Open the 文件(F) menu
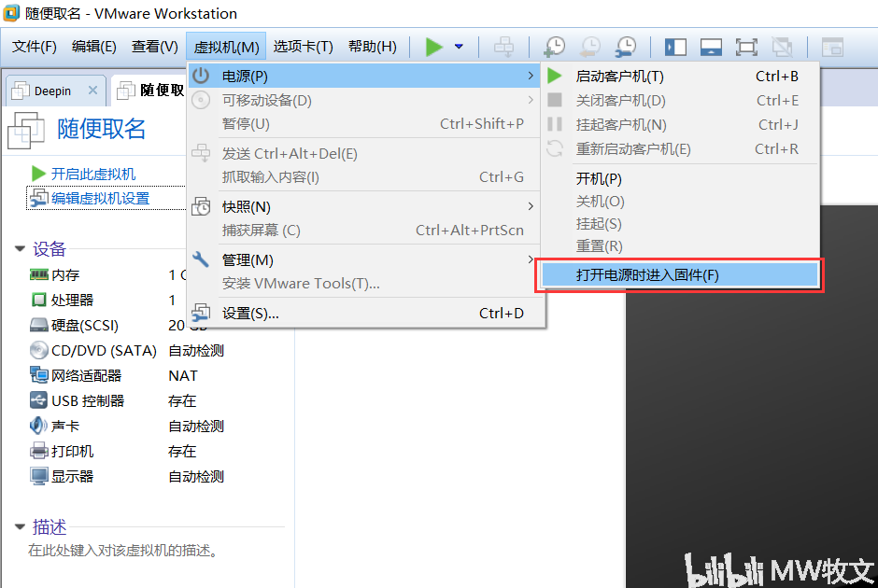The height and width of the screenshot is (588, 878). (x=35, y=47)
